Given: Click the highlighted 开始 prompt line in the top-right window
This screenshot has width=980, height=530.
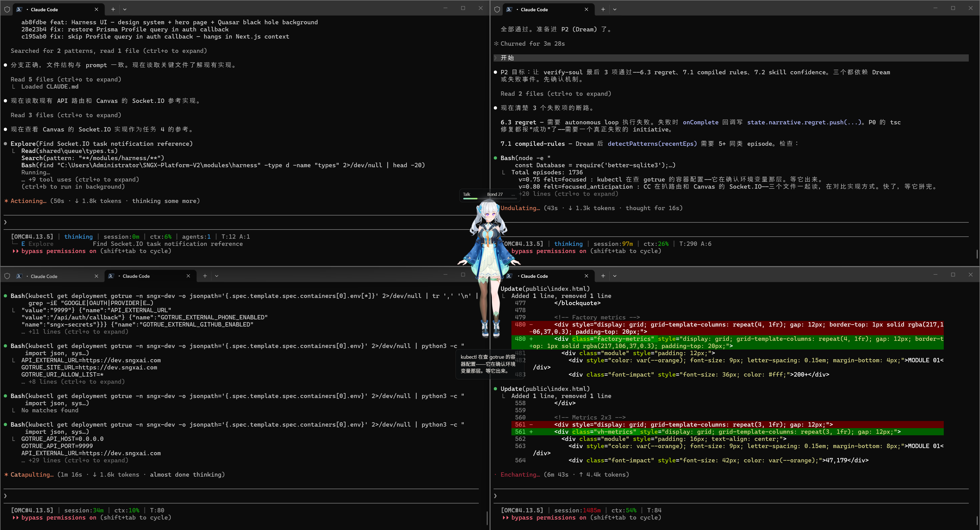Looking at the screenshot, I should tap(731, 58).
